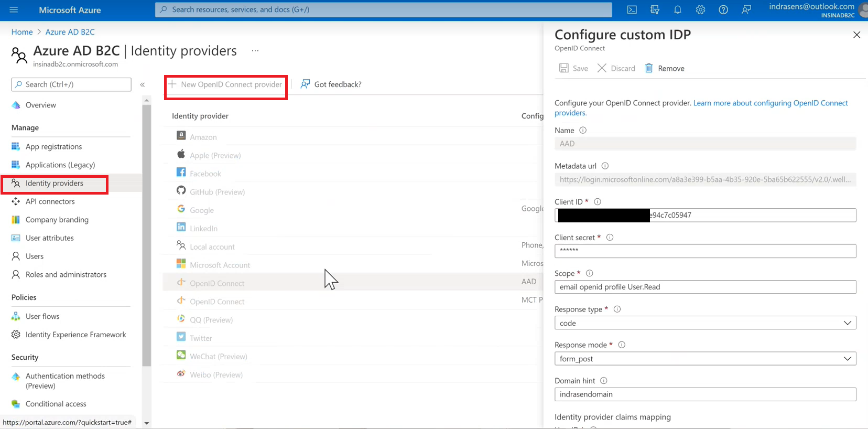Select the OpenID Connect AAD provider row

tap(353, 283)
